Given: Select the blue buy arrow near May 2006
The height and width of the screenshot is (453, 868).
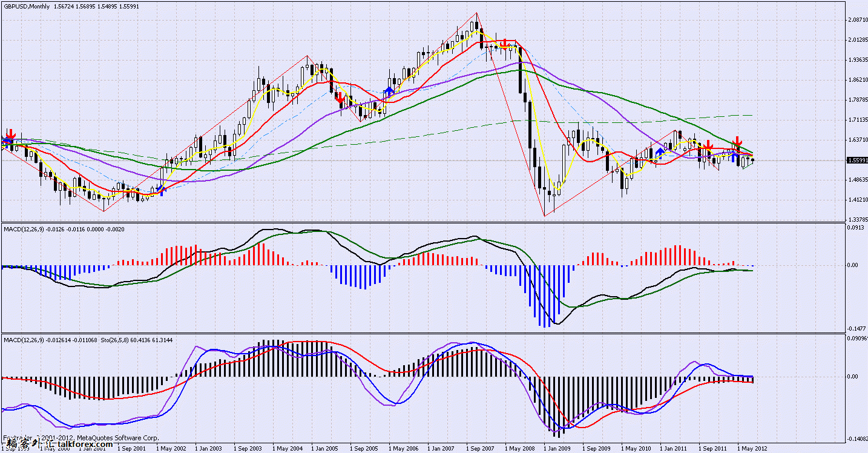Looking at the screenshot, I should click(x=389, y=91).
